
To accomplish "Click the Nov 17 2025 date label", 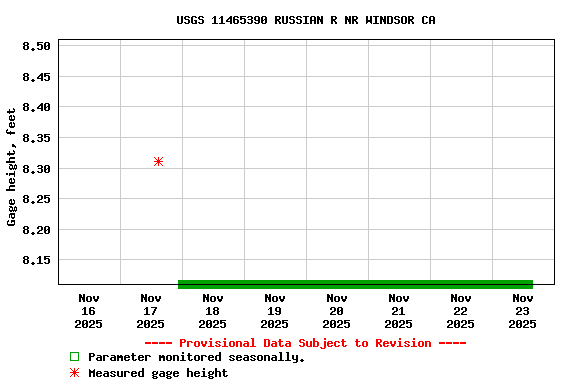I will tap(151, 311).
